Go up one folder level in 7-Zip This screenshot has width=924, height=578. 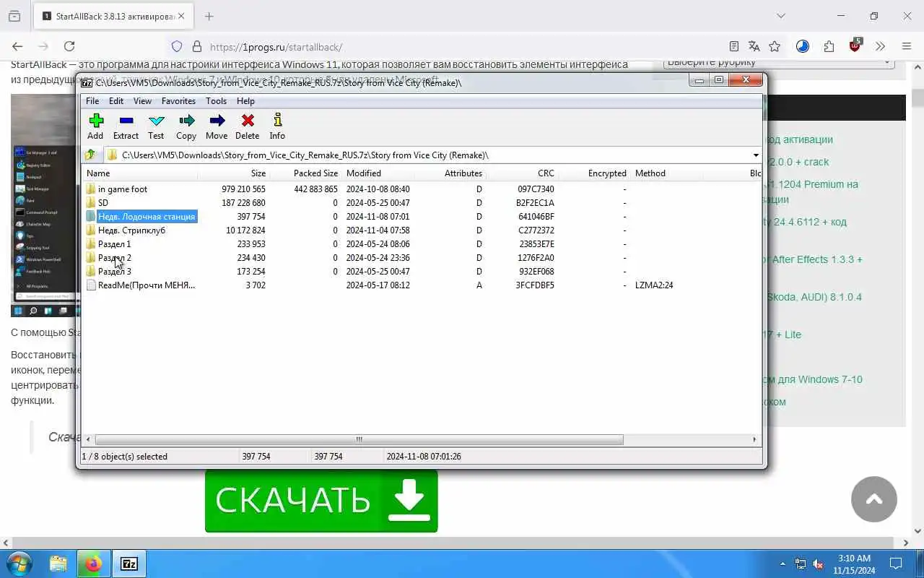point(90,155)
